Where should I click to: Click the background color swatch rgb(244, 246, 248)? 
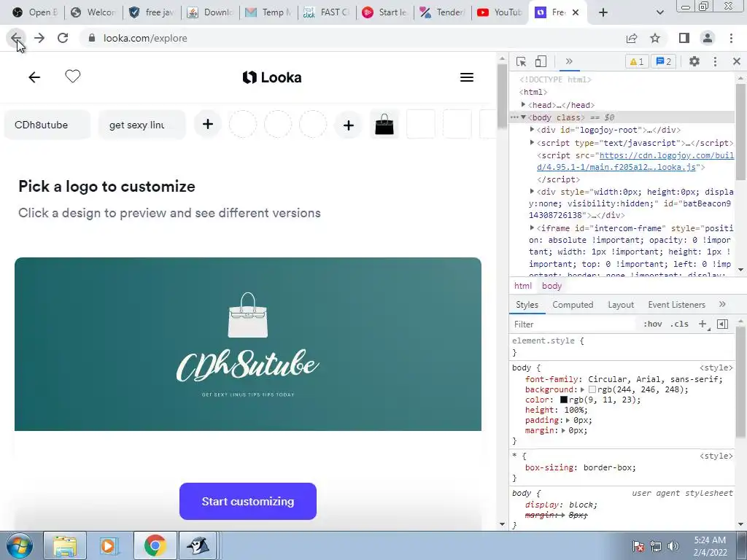coord(592,389)
